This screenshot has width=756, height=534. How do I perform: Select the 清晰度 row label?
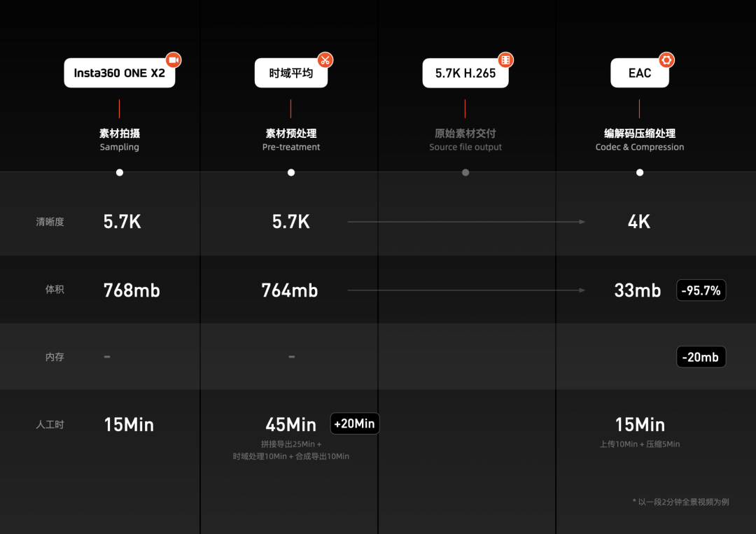point(50,222)
